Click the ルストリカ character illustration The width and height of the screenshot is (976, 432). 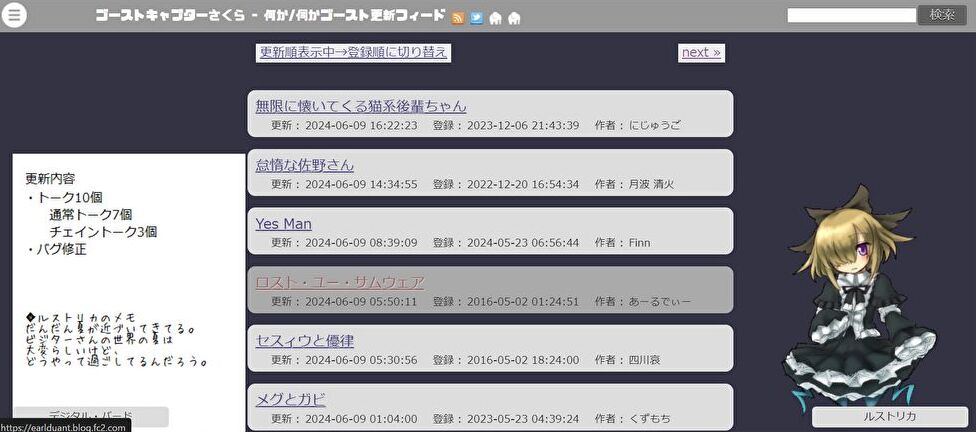862,299
